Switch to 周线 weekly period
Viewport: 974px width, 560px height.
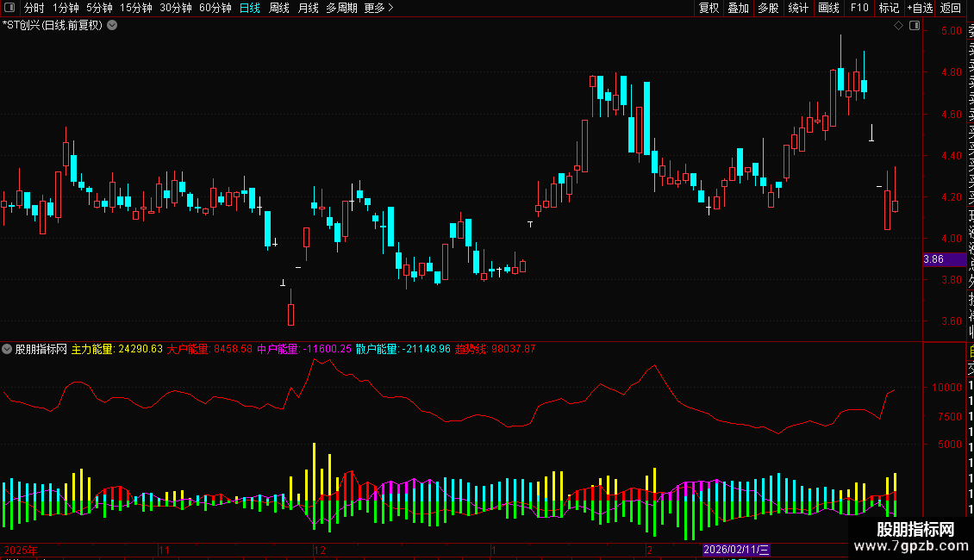tap(279, 8)
